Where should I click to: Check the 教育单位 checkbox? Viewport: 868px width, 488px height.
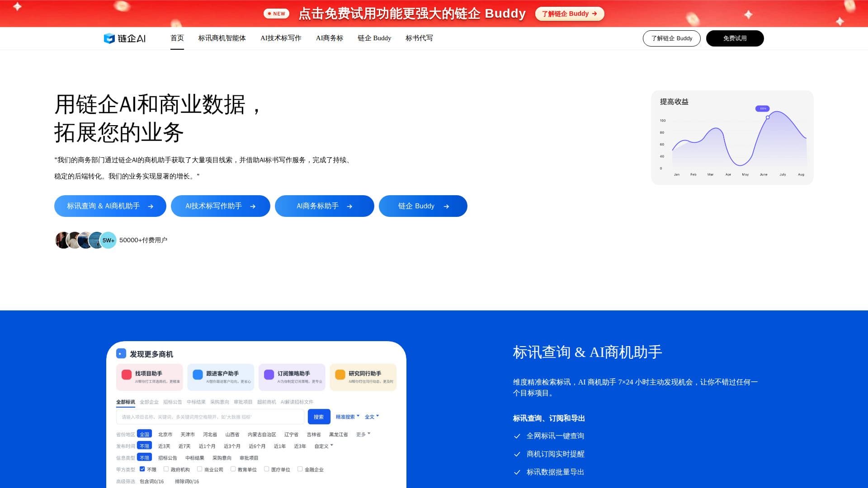233,469
